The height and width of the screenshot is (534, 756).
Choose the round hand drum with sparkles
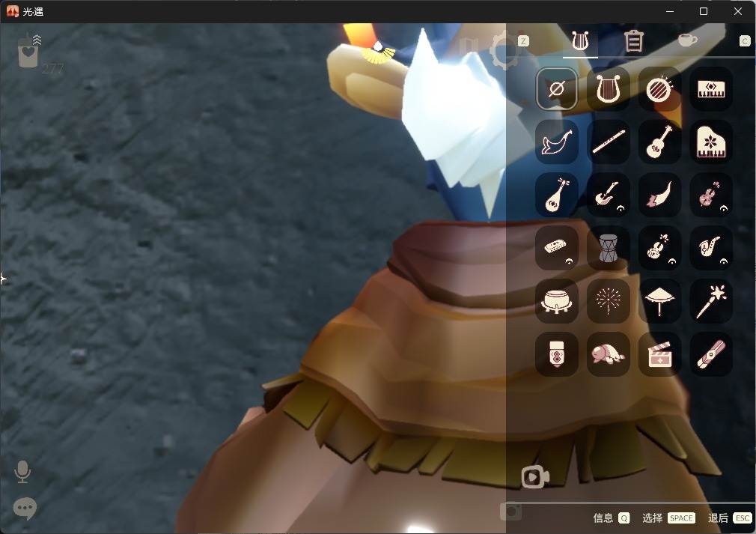pos(659,89)
